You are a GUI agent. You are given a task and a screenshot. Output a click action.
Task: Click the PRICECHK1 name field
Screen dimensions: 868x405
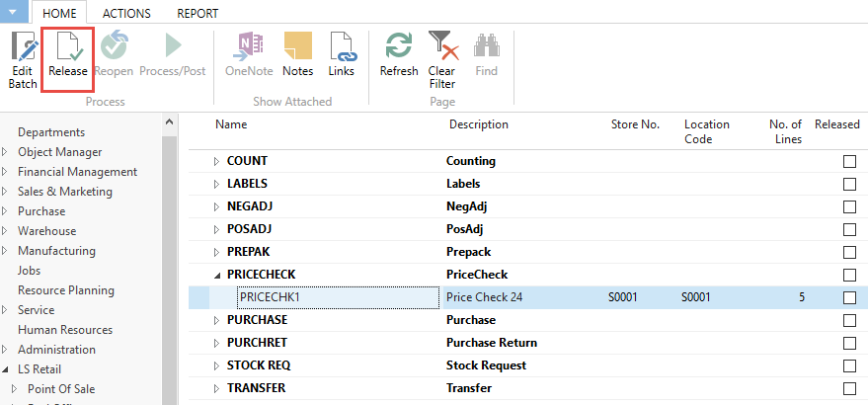(336, 297)
